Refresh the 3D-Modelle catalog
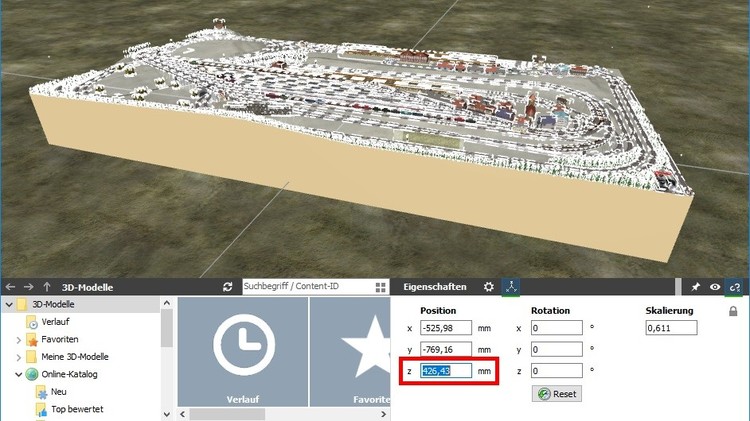 [x=228, y=287]
